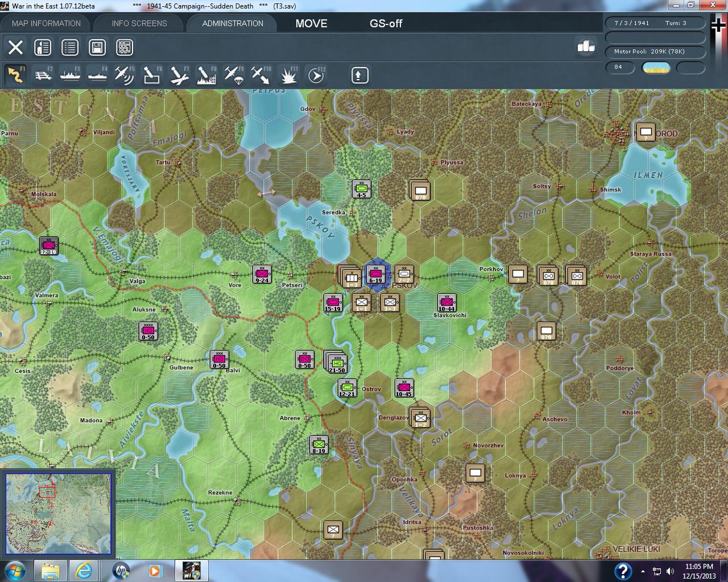Select the highlighted 6-19 unit at Pskov
The width and height of the screenshot is (728, 582).
pyautogui.click(x=375, y=275)
